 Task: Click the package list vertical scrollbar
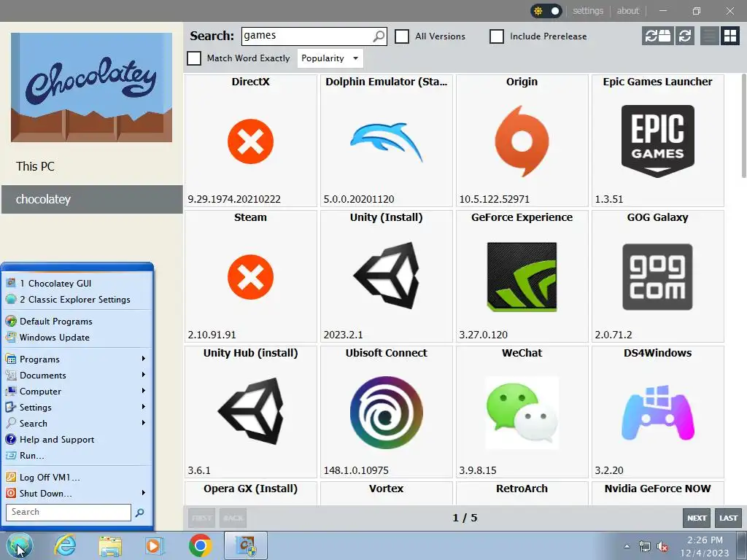click(x=743, y=125)
